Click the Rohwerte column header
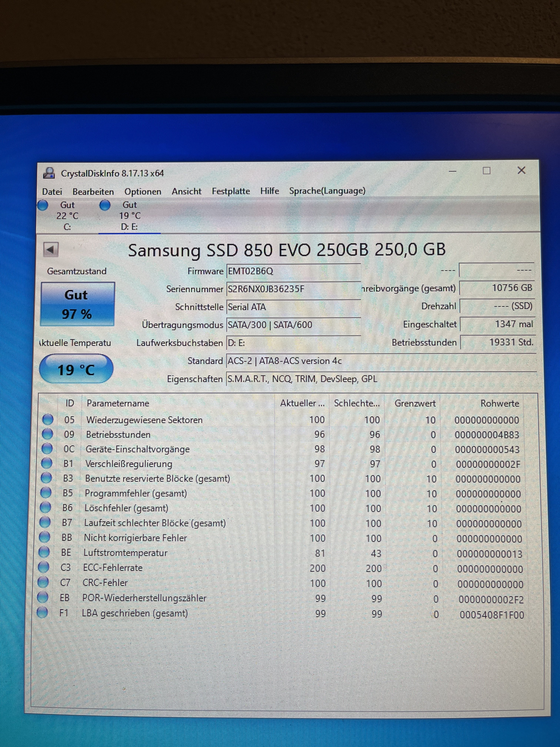 pos(500,403)
